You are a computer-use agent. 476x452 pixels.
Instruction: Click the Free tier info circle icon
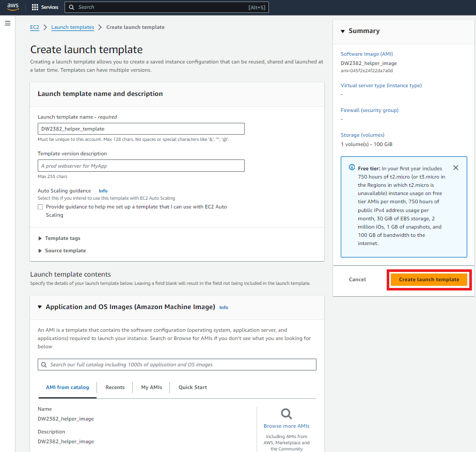352,167
